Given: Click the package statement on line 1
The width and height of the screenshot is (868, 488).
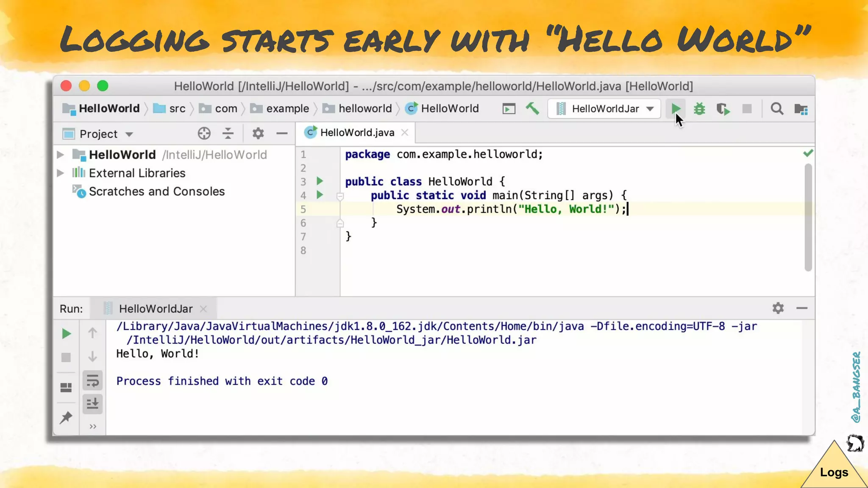Looking at the screenshot, I should 444,154.
